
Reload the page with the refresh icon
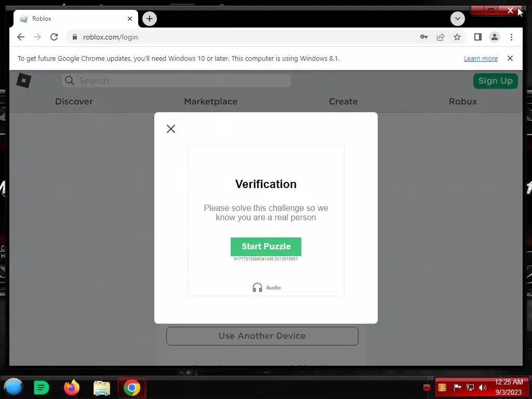coord(54,37)
